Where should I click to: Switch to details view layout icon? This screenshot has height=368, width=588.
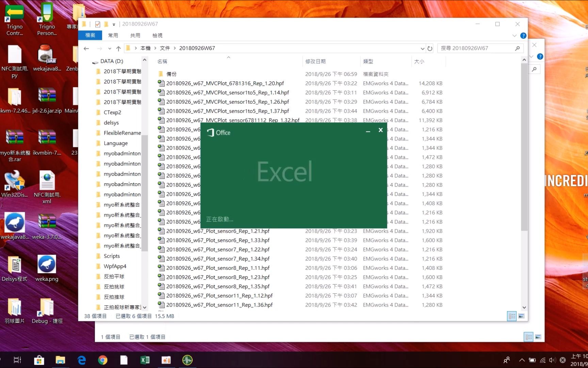[512, 316]
